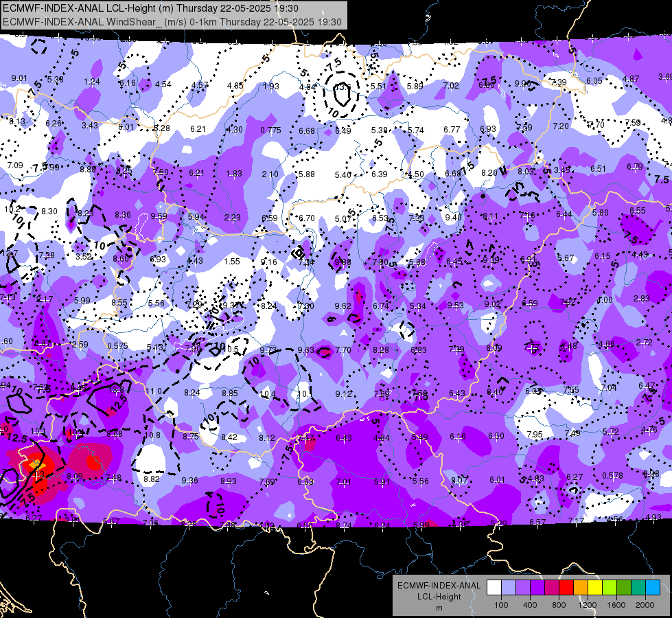The image size is (672, 618).
Task: Click the shear value 3.43
Action: tap(89, 125)
